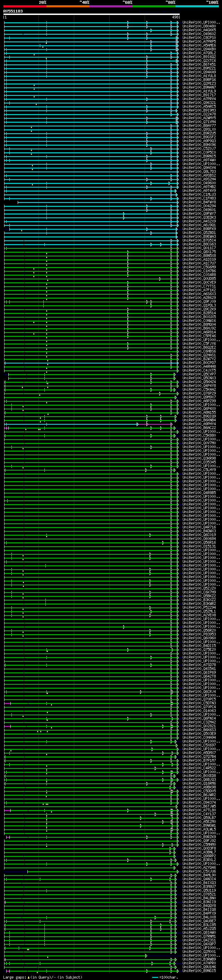
Task: Open hit UniRef100_A7PRP5
Action: point(199,41)
